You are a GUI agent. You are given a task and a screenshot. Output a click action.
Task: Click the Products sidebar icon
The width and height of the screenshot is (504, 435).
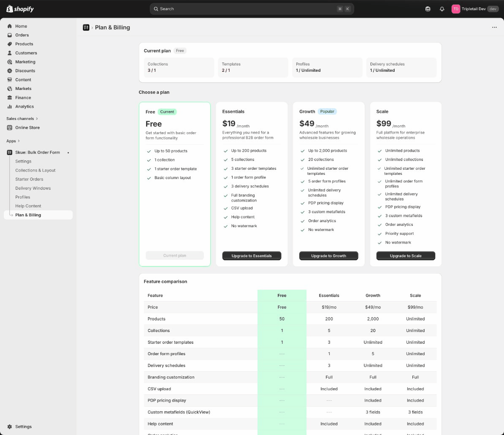coord(10,44)
